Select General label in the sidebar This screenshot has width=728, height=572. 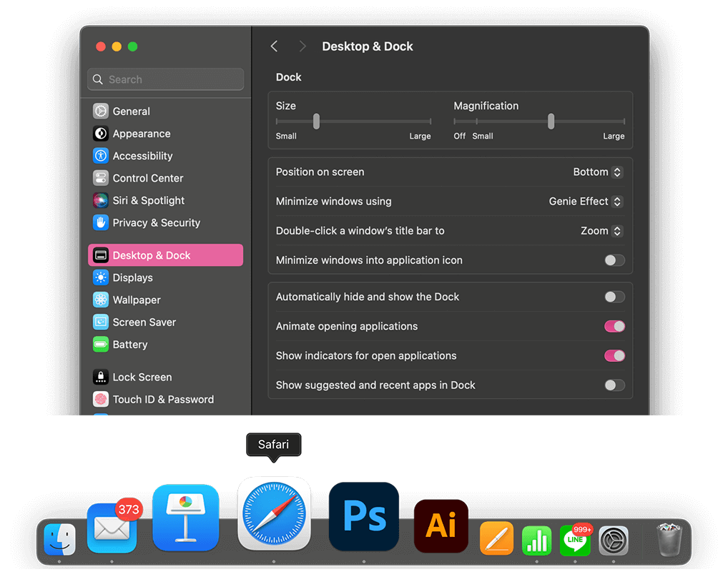(x=132, y=112)
